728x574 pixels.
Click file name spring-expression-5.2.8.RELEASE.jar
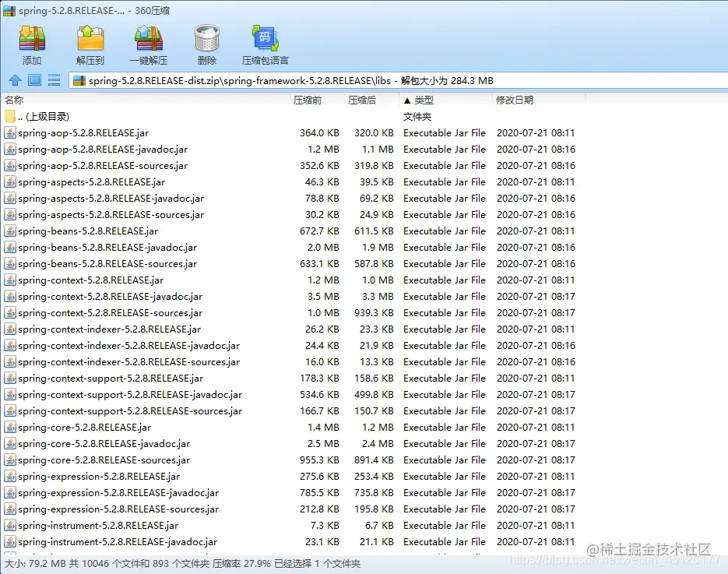coord(99,477)
